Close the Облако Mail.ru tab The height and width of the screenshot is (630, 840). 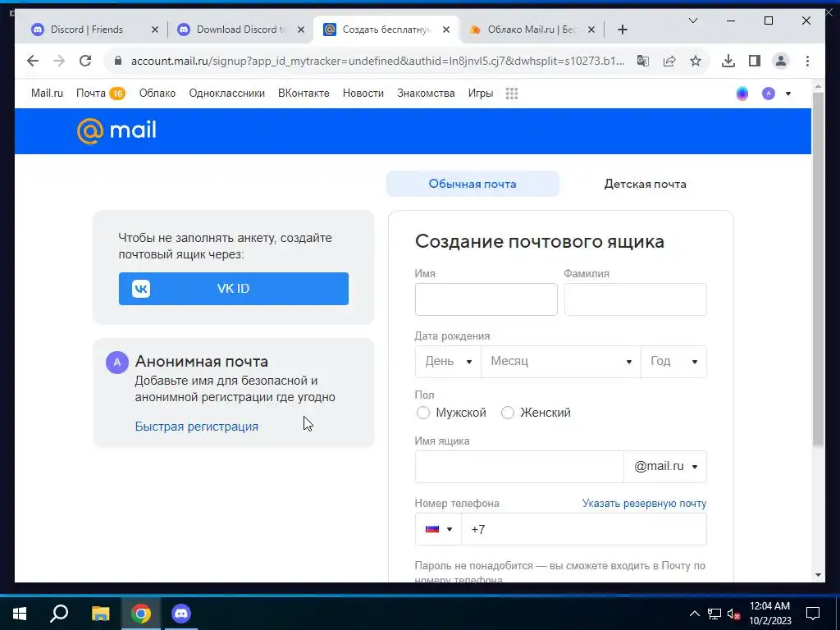pos(591,30)
